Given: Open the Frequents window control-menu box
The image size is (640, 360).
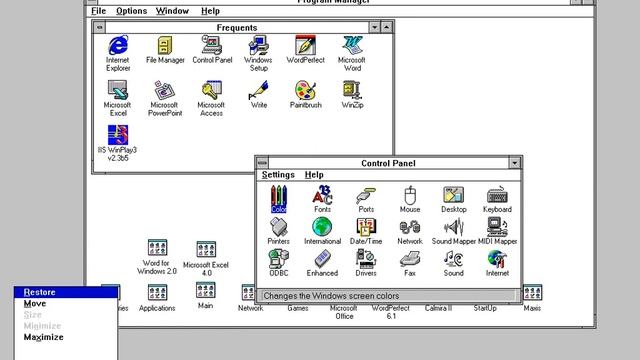Looking at the screenshot, I should (100, 27).
